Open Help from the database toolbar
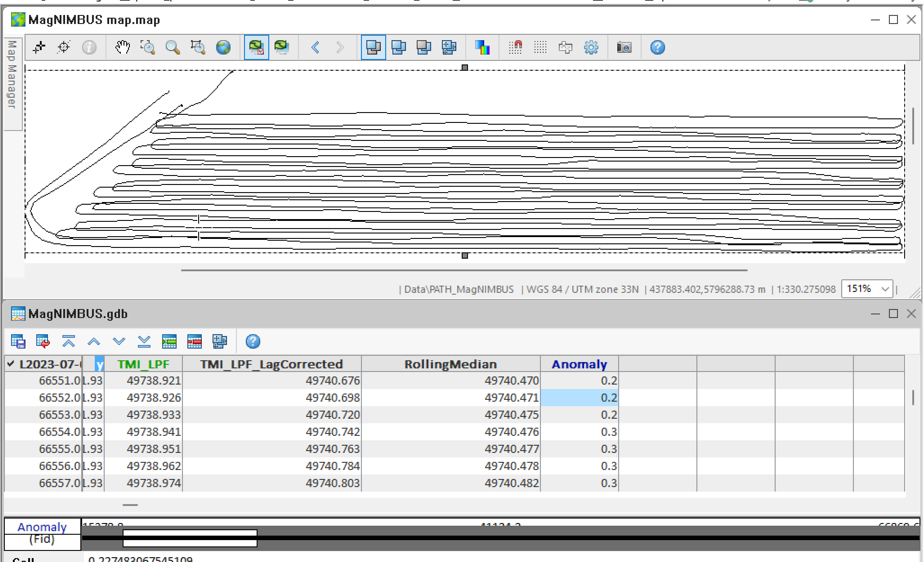Image resolution: width=924 pixels, height=562 pixels. tap(253, 342)
